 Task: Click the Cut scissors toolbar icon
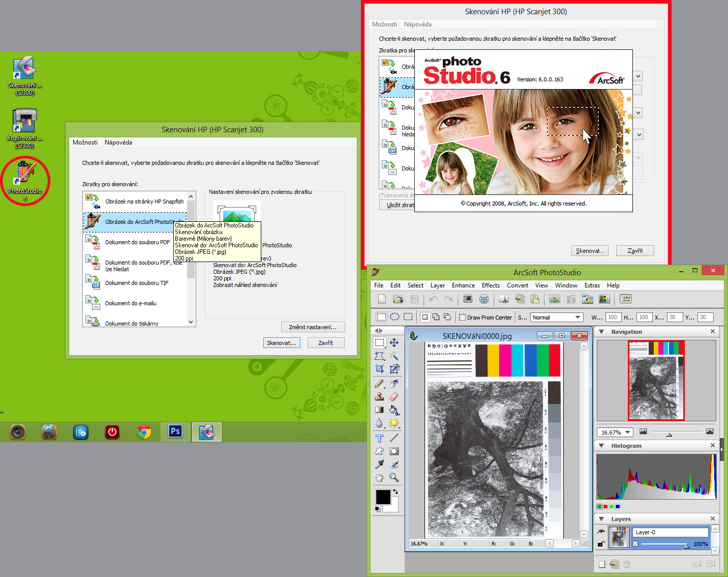pyautogui.click(x=503, y=299)
